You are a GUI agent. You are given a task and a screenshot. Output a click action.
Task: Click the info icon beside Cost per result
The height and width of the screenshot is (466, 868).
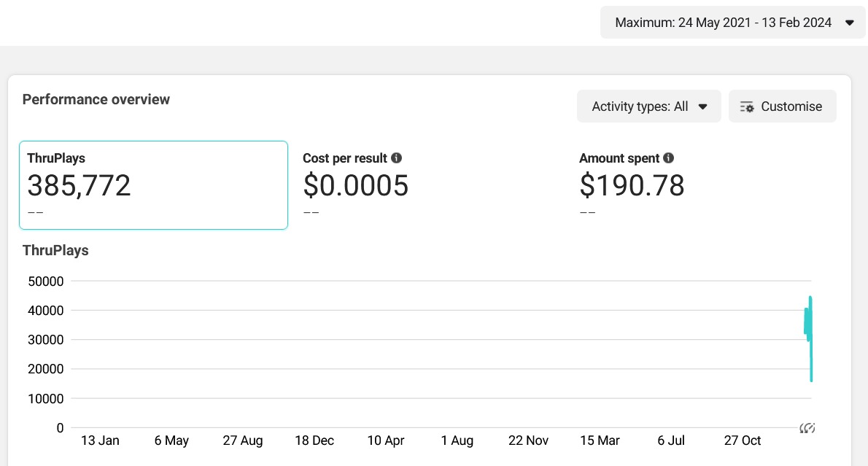pyautogui.click(x=396, y=158)
